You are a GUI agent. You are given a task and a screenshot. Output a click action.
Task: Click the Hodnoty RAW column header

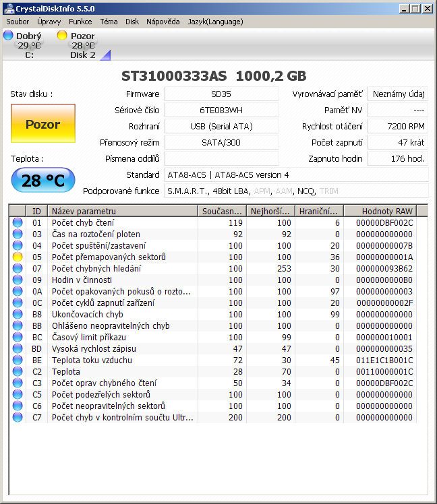tap(380, 211)
